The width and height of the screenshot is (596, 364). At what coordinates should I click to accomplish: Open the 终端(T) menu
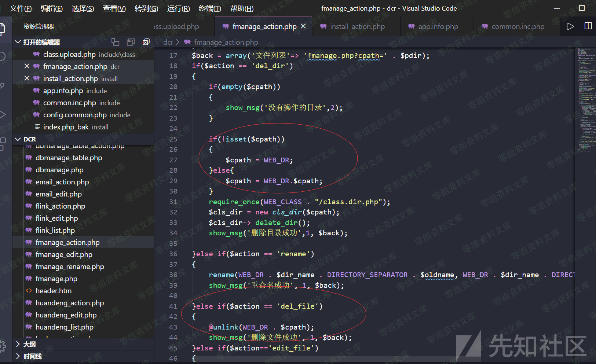point(209,8)
